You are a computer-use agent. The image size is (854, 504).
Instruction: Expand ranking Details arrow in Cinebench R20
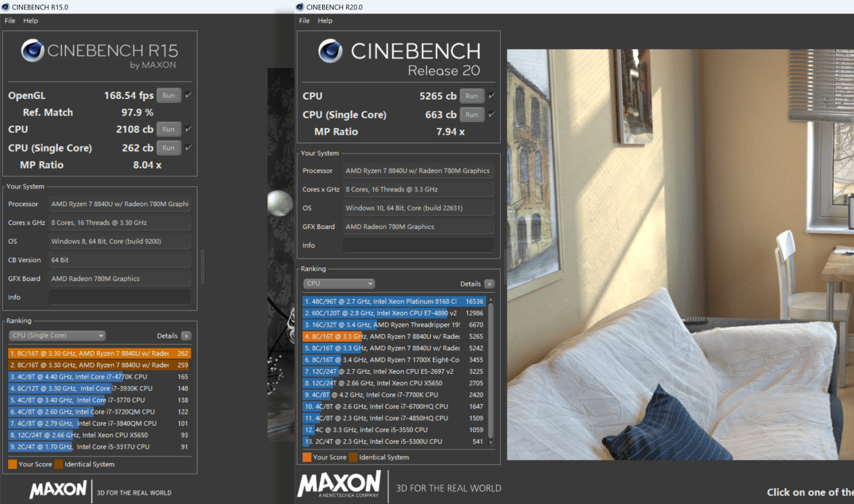tap(489, 284)
